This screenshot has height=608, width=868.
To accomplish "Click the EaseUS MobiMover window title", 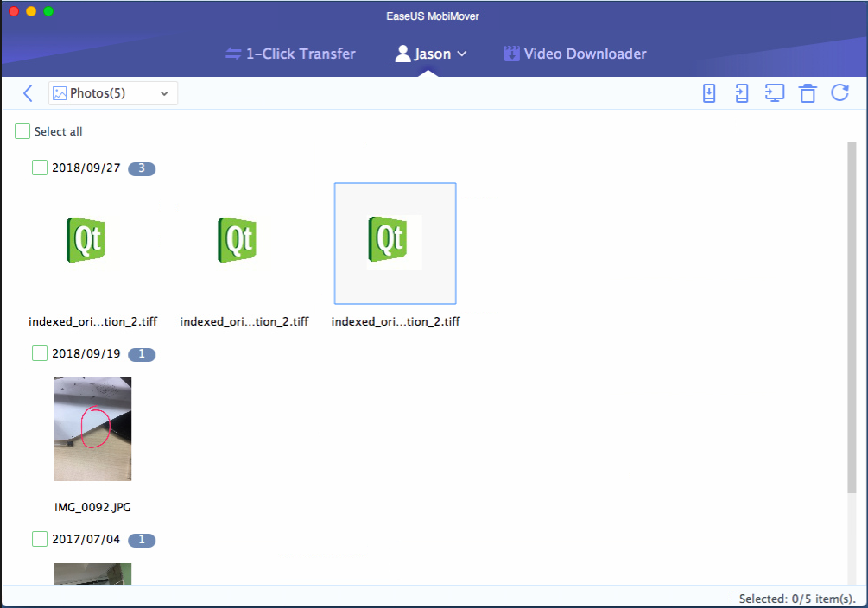I will [x=433, y=16].
